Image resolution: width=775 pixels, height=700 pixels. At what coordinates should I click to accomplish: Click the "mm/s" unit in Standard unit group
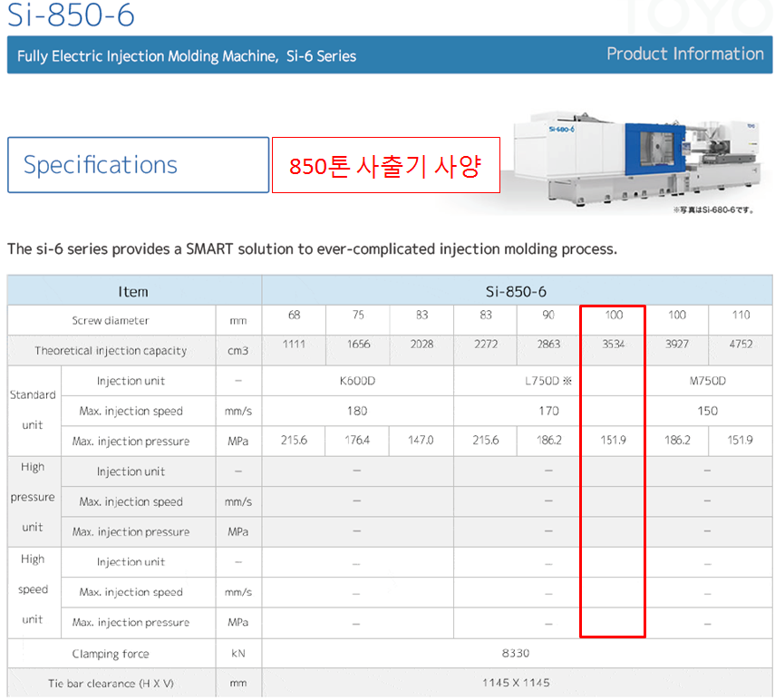pyautogui.click(x=238, y=411)
